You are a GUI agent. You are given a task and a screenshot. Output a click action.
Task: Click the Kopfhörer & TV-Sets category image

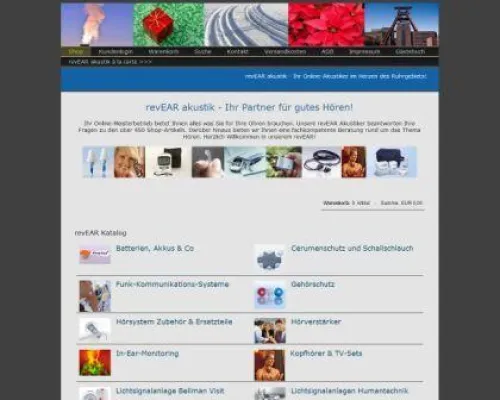270,365
